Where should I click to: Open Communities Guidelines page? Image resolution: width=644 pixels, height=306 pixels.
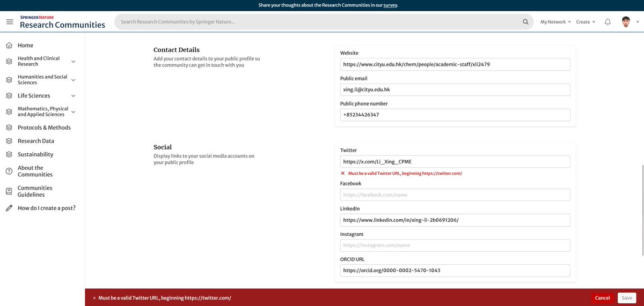[35, 191]
